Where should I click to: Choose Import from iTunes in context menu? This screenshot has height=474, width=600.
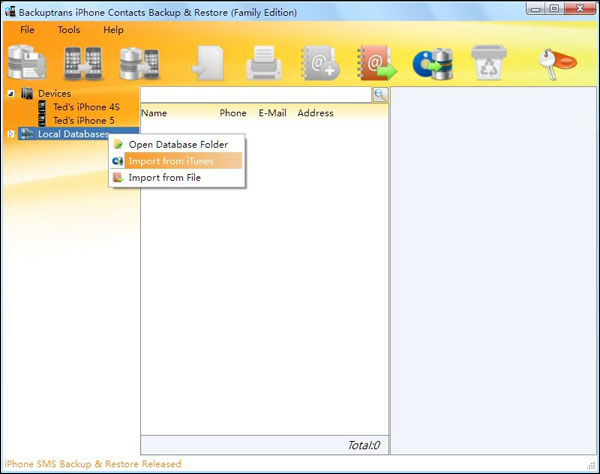[177, 161]
